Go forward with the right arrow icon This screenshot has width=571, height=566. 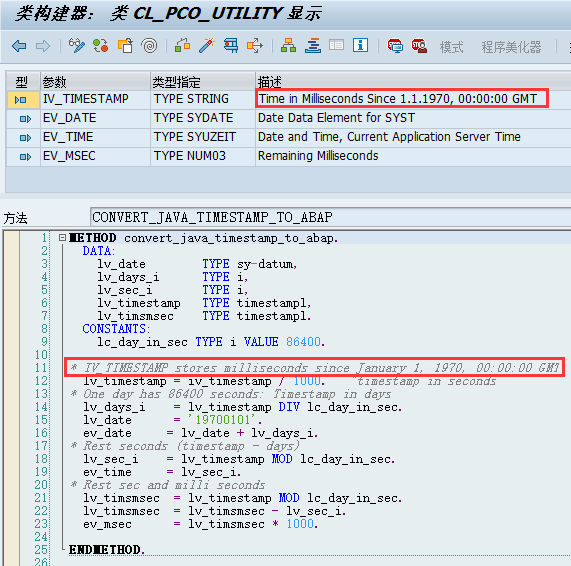(x=43, y=46)
